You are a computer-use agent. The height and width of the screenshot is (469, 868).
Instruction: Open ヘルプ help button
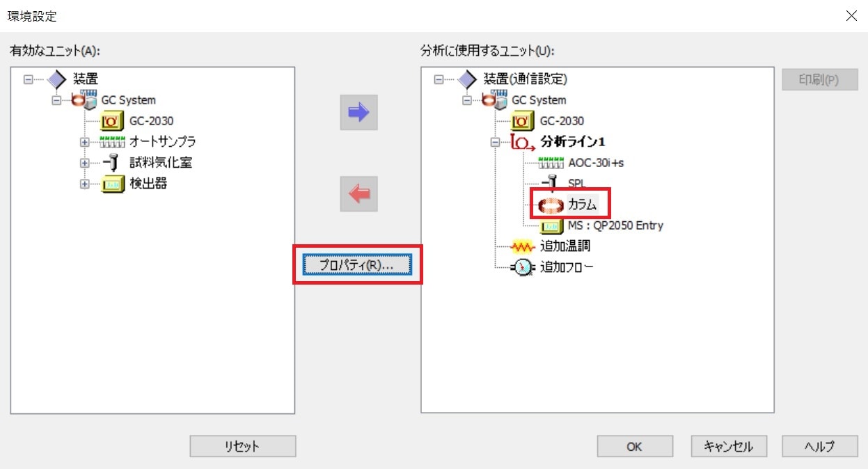coord(820,447)
